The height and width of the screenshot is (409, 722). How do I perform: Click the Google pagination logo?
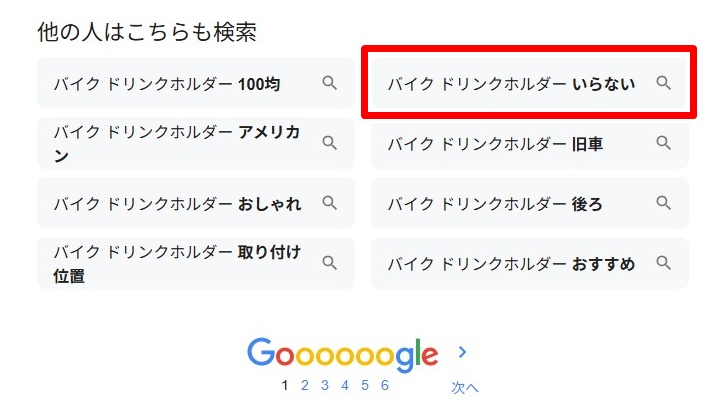(x=343, y=354)
